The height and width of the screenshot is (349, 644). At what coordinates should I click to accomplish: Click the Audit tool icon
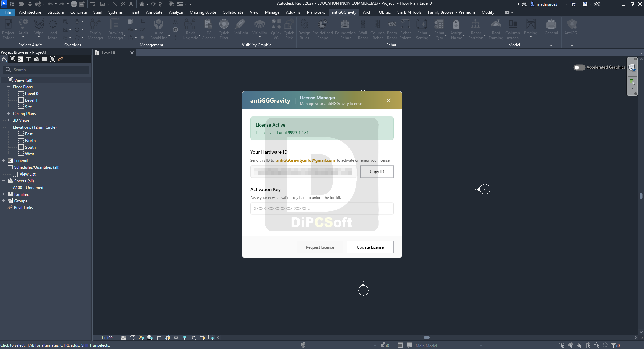point(23,24)
